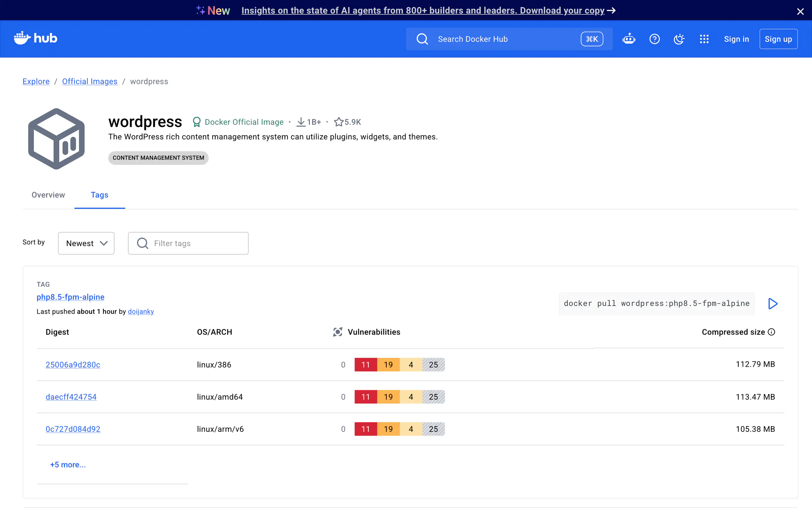This screenshot has width=812, height=508.
Task: Click the New sparkle icon in banner
Action: 201,10
